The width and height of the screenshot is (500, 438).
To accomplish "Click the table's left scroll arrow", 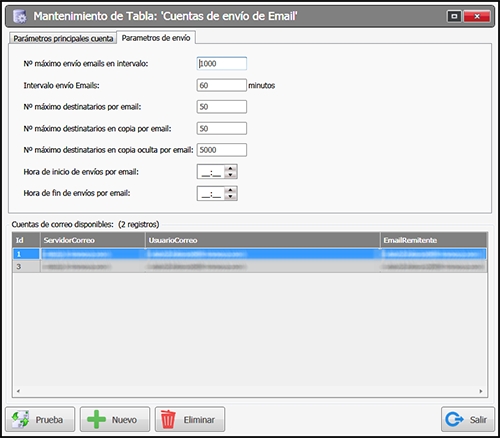I will pos(18,391).
